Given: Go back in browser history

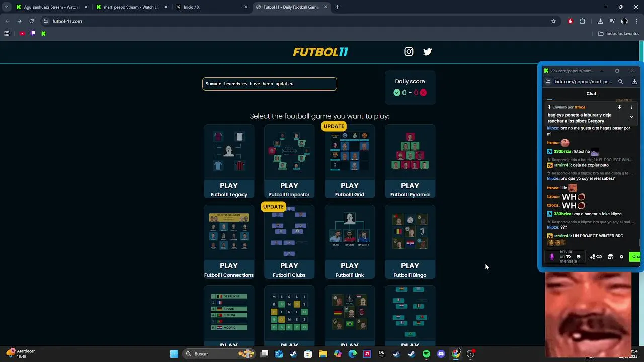Looking at the screenshot, I should coord(7,21).
